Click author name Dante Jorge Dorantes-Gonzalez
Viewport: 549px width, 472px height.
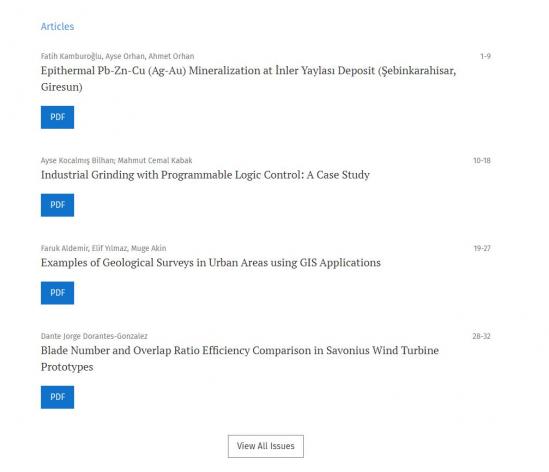tap(94, 336)
